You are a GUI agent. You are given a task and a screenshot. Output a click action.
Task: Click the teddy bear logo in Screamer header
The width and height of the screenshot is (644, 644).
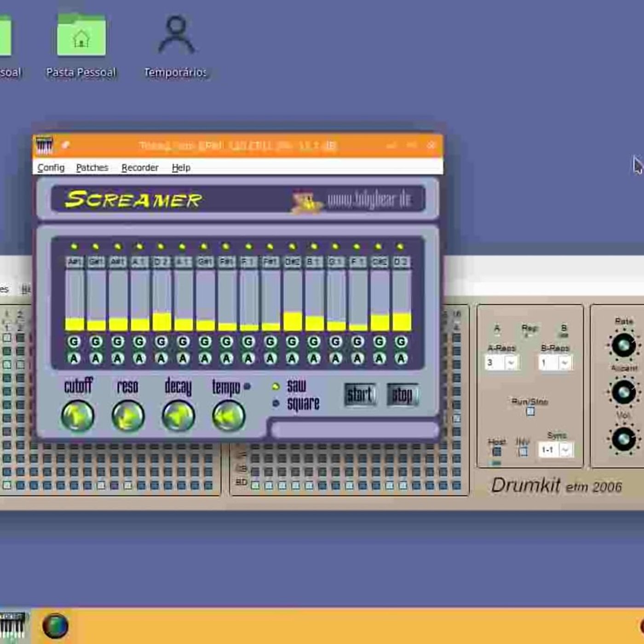[x=306, y=201]
